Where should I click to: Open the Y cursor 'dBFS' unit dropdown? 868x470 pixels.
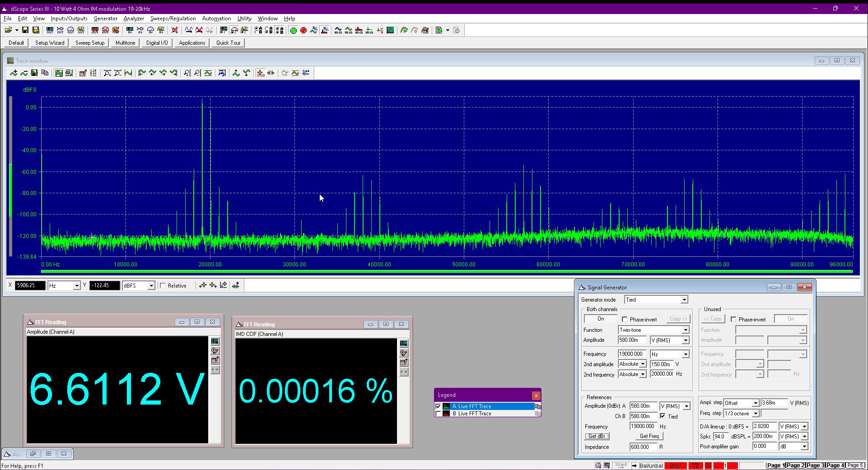click(151, 286)
